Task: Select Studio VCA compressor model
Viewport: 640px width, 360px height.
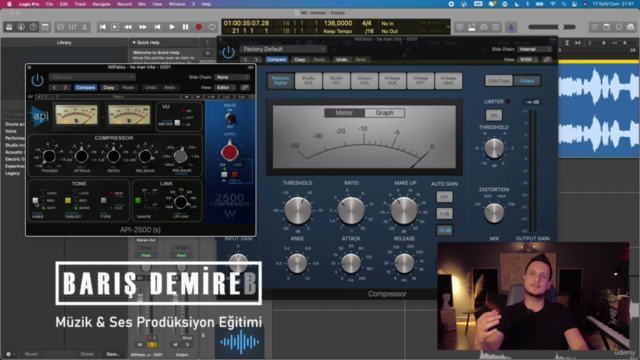Action: click(308, 80)
